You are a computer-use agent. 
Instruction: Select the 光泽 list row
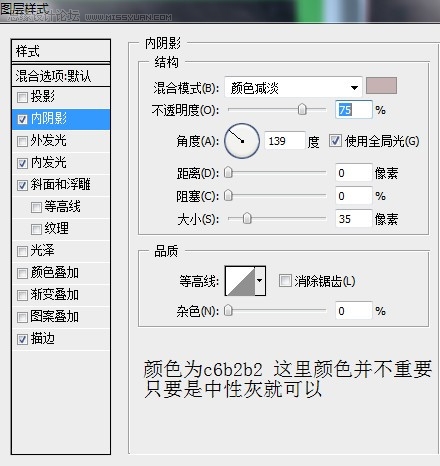[x=61, y=251]
